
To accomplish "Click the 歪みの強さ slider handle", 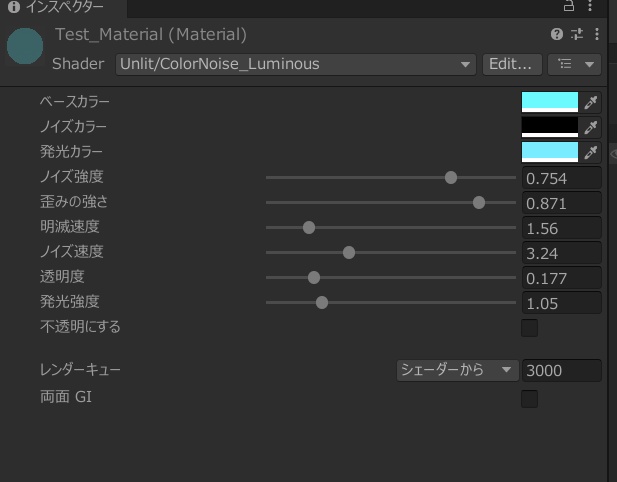I will [479, 203].
